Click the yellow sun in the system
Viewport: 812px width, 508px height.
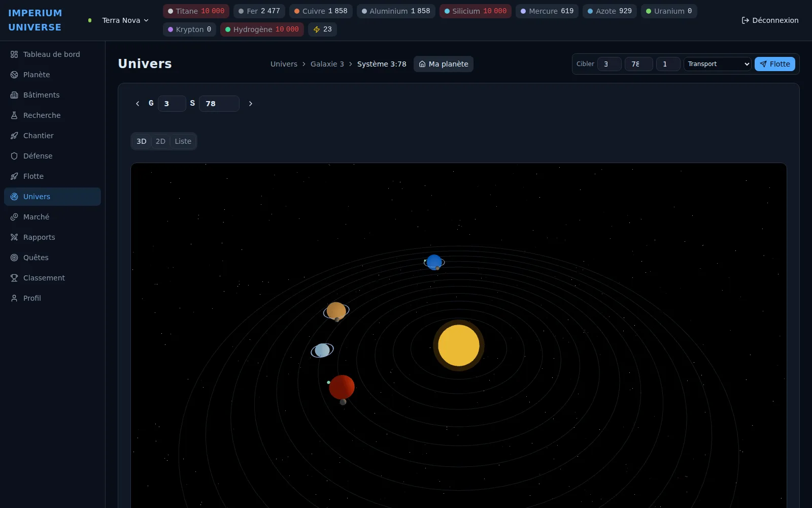459,345
